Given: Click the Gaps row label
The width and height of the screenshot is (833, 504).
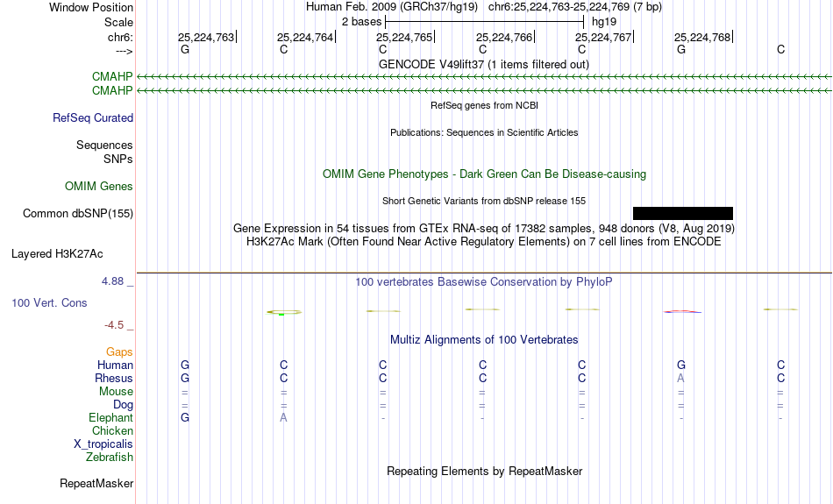Looking at the screenshot, I should 119,352.
